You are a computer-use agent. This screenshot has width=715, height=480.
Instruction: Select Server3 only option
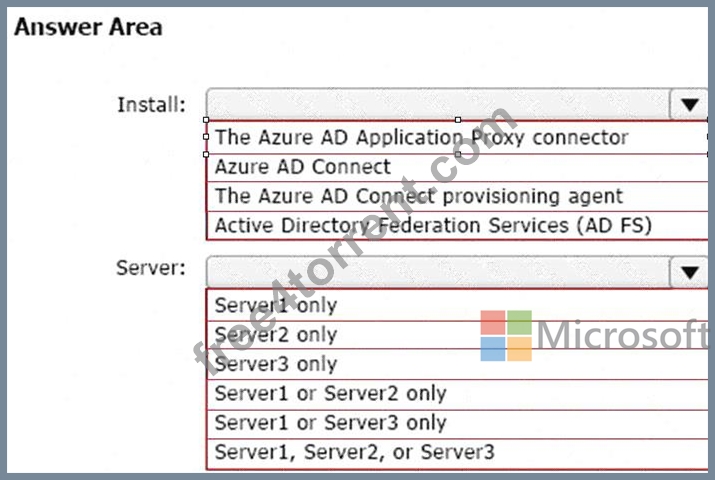457,364
